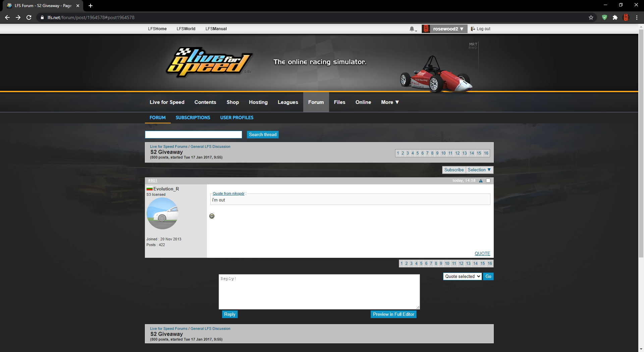Switch to the USER PROFILES sub-tab

tap(237, 118)
